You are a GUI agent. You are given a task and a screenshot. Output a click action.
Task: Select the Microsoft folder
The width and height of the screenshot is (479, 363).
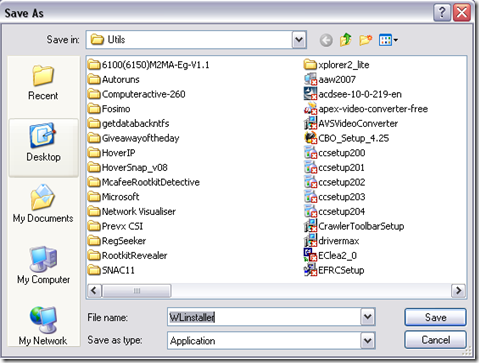click(x=114, y=197)
